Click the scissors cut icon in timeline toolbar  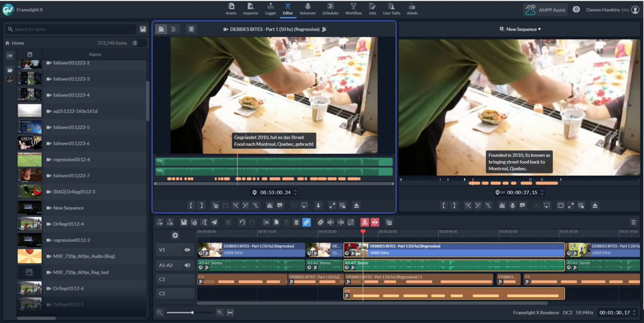266,223
